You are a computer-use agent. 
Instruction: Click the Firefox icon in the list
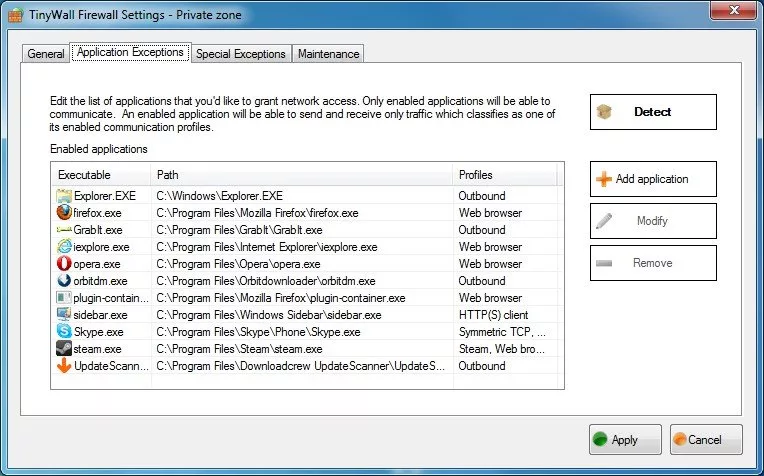click(x=64, y=212)
